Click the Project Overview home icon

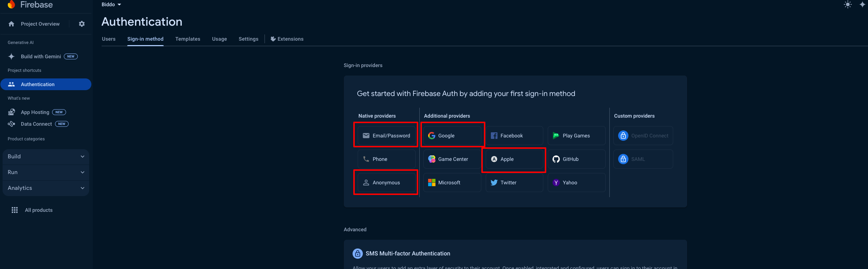[x=11, y=24]
